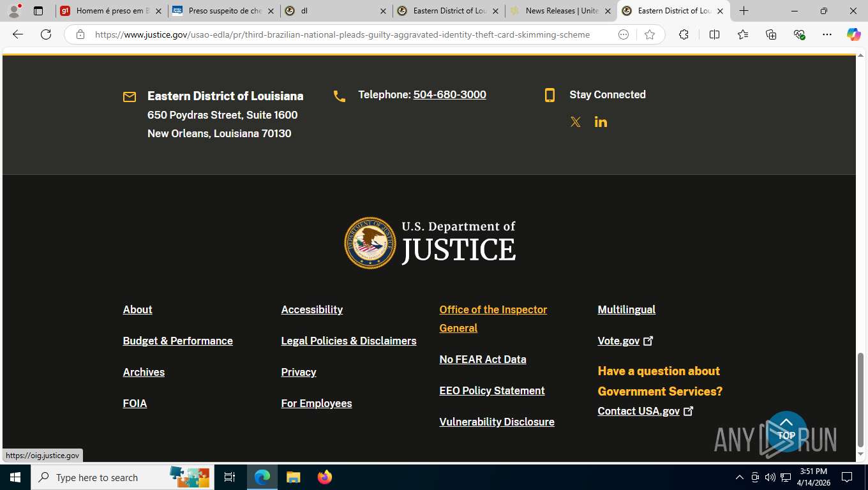868x490 pixels.
Task: View site information lock icon
Action: [80, 34]
